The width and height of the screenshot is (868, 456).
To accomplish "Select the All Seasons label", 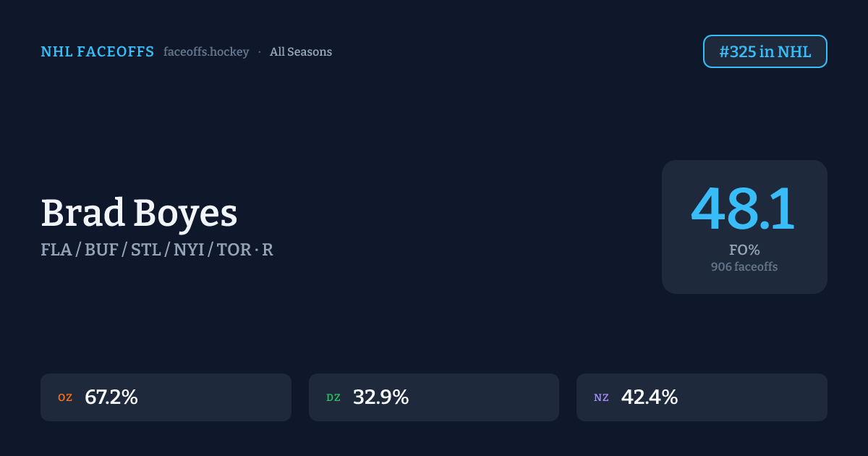I will tap(301, 52).
